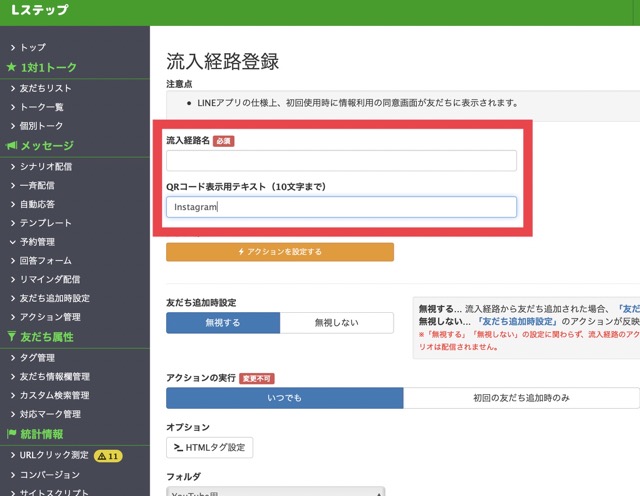This screenshot has height=496, width=640.
Task: Click the Lステップ logo in header
Action: click(40, 11)
